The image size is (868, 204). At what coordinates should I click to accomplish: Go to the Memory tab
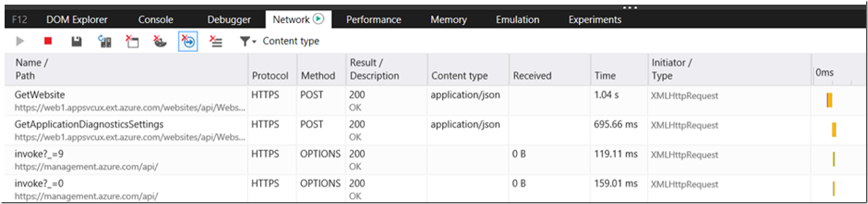point(448,20)
